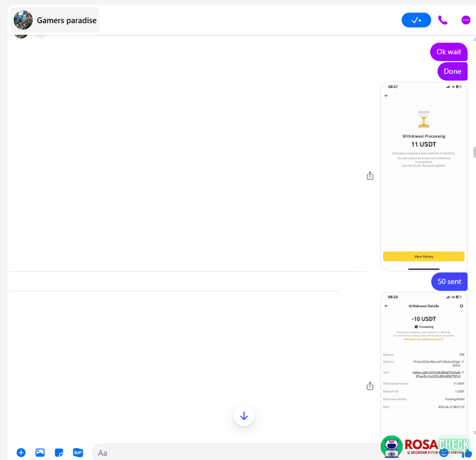This screenshot has width=476, height=460.
Task: Expand the blue checkmark dropdown
Action: pos(416,20)
